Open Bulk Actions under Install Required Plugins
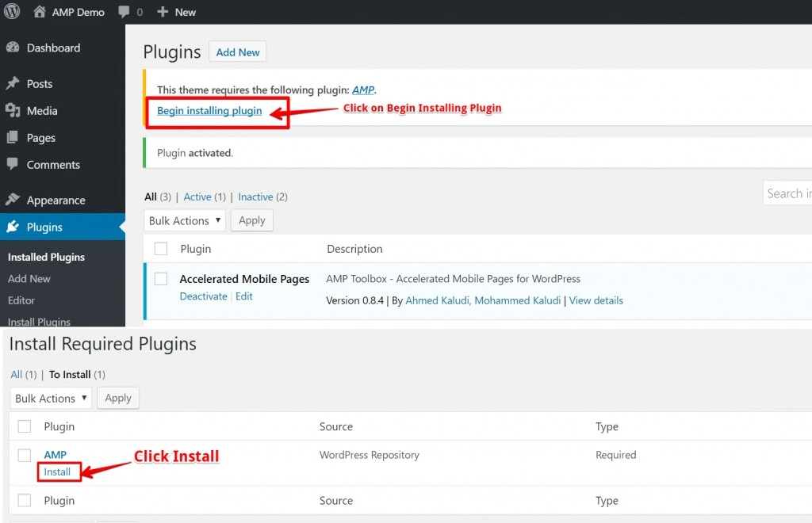Image resolution: width=812 pixels, height=523 pixels. click(50, 398)
